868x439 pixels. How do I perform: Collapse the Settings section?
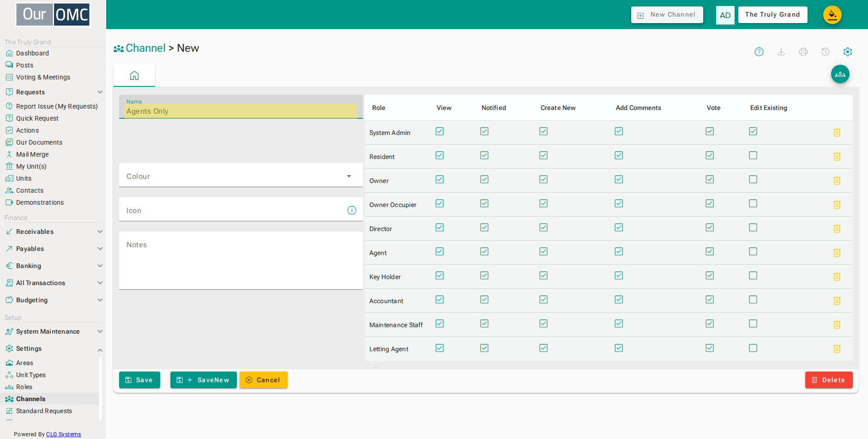(x=53, y=348)
